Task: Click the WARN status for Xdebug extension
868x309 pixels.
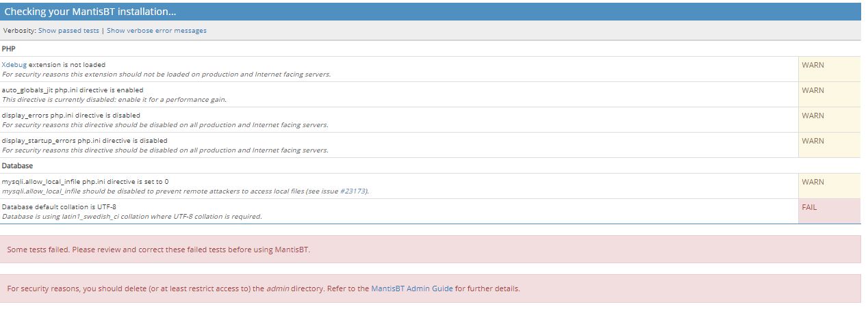Action: click(x=813, y=66)
